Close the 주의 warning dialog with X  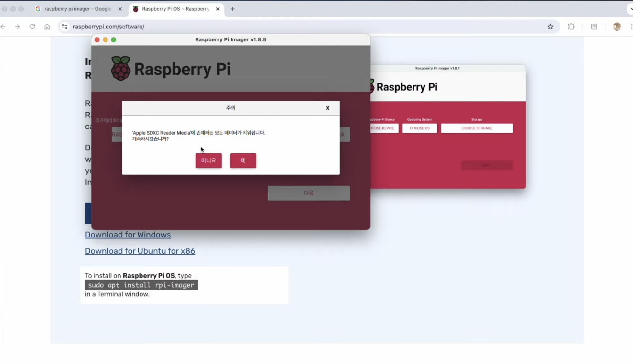tap(327, 108)
